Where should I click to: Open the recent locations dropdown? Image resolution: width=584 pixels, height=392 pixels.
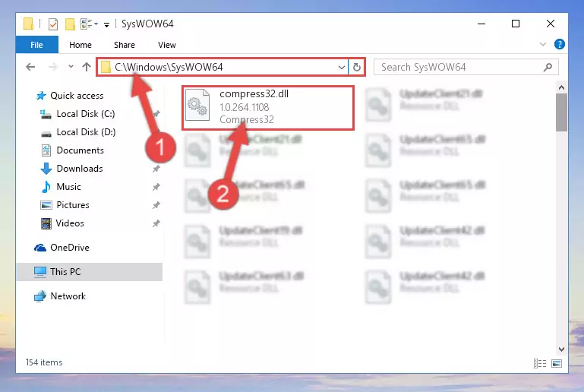pos(71,67)
